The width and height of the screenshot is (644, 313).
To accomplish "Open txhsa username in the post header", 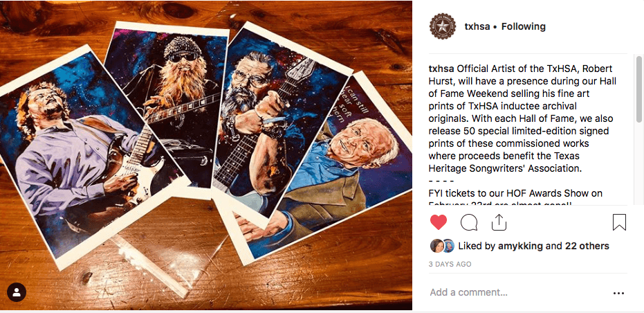I will tap(477, 27).
